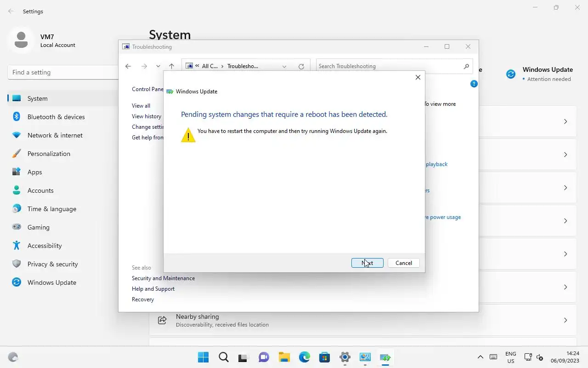Click Next in the Windows Update troubleshooter
The height and width of the screenshot is (368, 588).
(x=367, y=263)
